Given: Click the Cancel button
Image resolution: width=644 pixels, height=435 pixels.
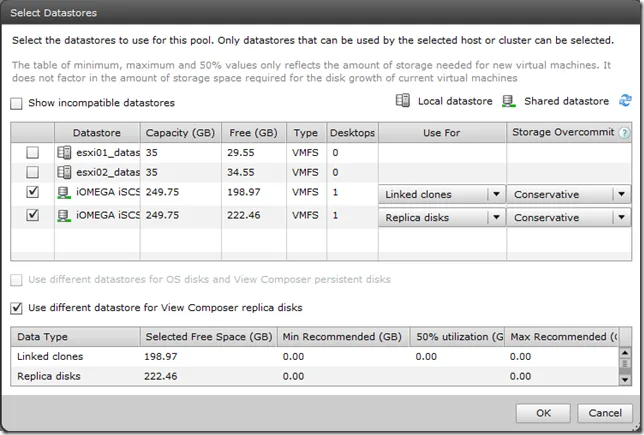Looking at the screenshot, I should pos(605,413).
